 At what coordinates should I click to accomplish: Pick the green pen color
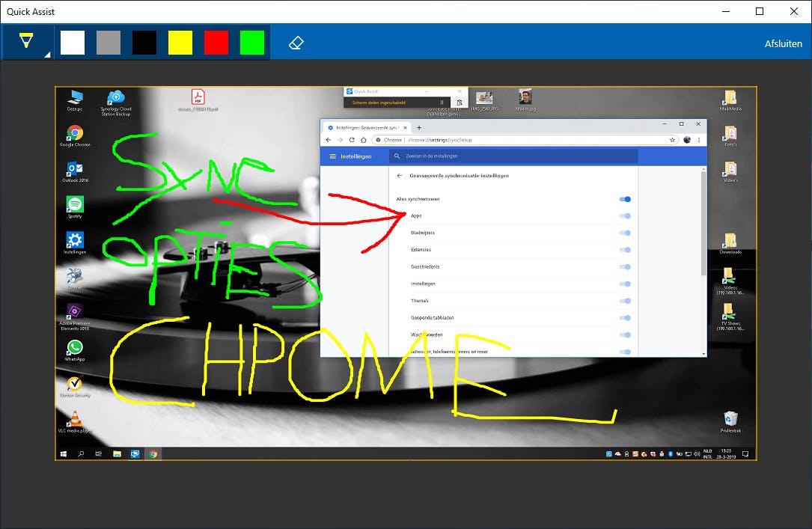[x=252, y=43]
